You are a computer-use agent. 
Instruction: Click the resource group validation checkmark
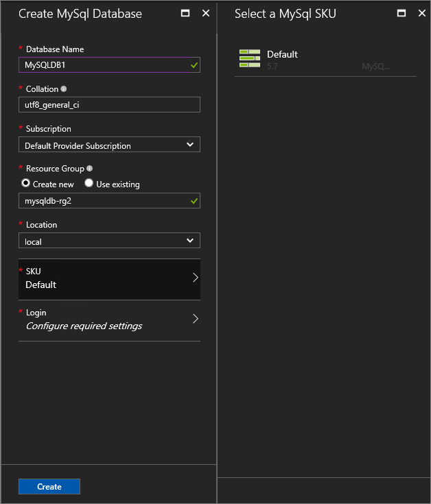(195, 201)
